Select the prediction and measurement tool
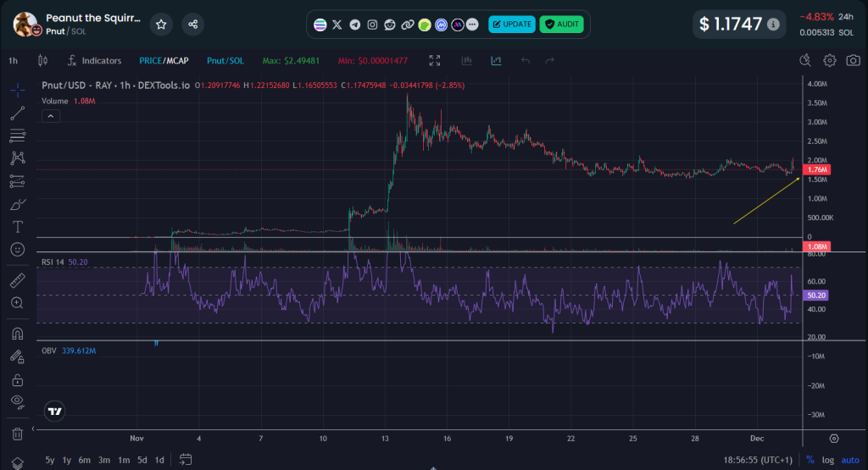This screenshot has width=868, height=470. point(18,181)
